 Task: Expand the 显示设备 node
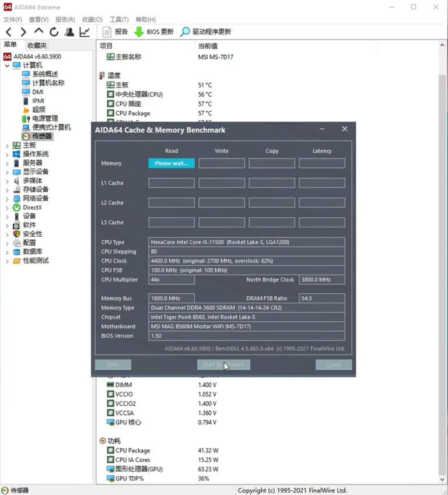pyautogui.click(x=7, y=172)
